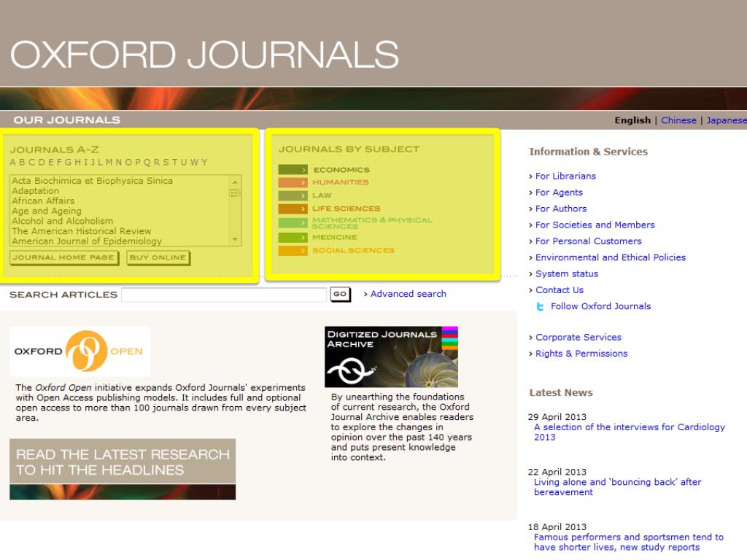Image resolution: width=747 pixels, height=560 pixels.
Task: Select African Affairs in journal list
Action: click(x=43, y=201)
